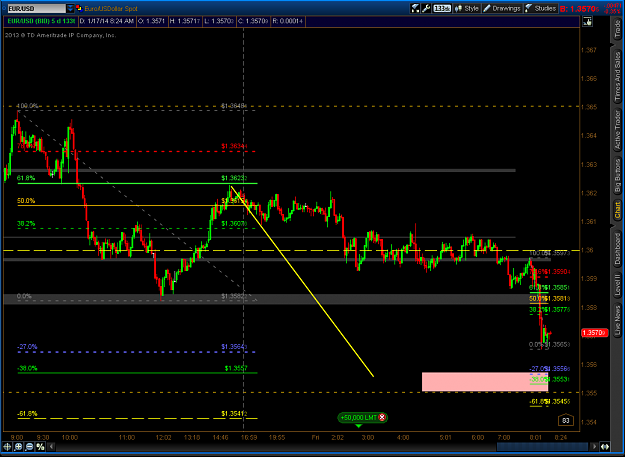
Task: Click the B: 1.3570 bid quote
Action: [579, 8]
